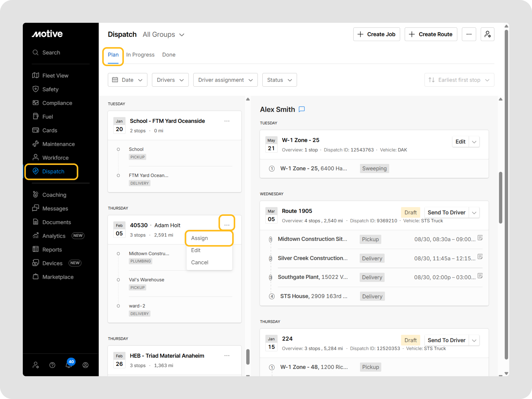This screenshot has height=399, width=532.
Task: Select Assign from the context menu
Action: click(x=200, y=238)
